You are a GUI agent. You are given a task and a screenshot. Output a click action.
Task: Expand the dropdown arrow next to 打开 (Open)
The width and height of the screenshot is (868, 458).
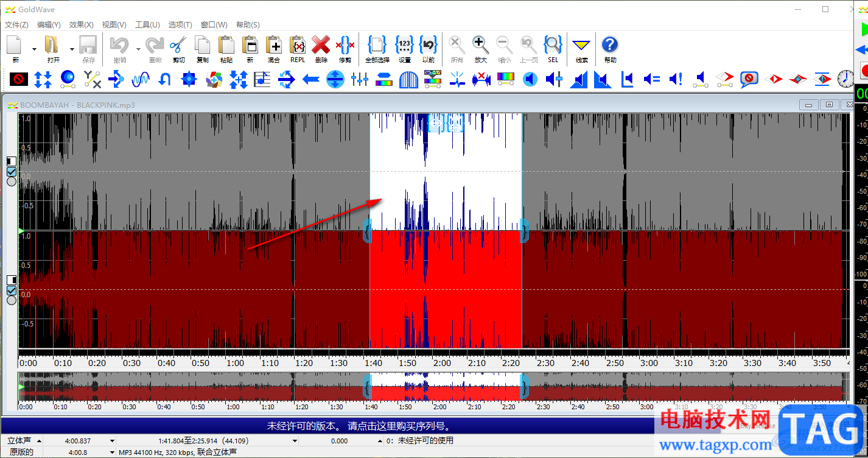(x=72, y=49)
